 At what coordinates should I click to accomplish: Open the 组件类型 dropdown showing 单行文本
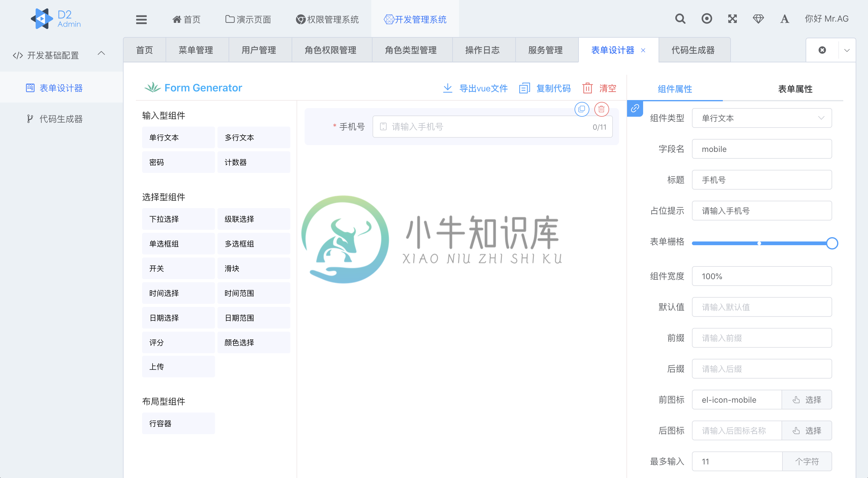click(761, 118)
